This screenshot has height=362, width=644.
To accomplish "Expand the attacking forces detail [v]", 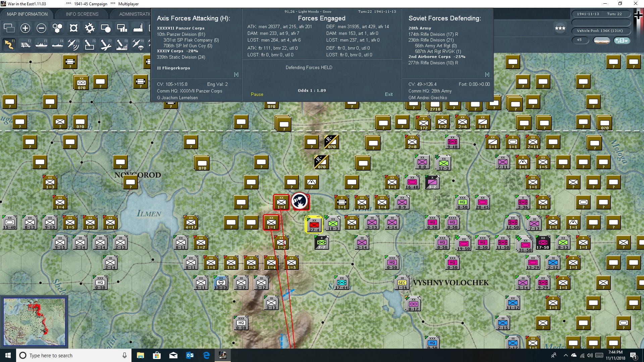I will [236, 74].
